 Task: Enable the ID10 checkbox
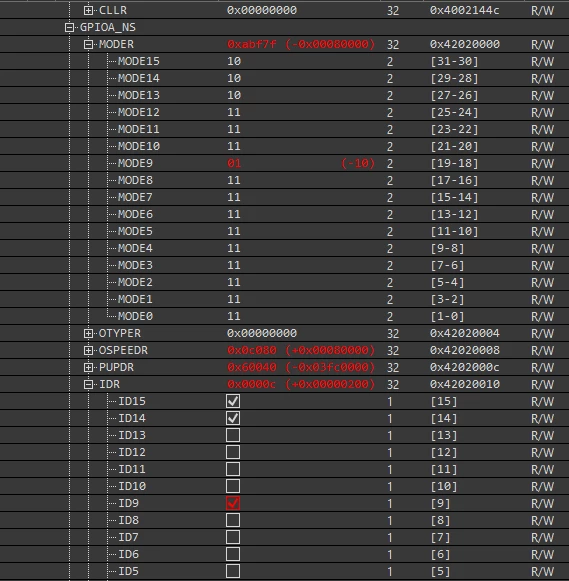(x=233, y=486)
